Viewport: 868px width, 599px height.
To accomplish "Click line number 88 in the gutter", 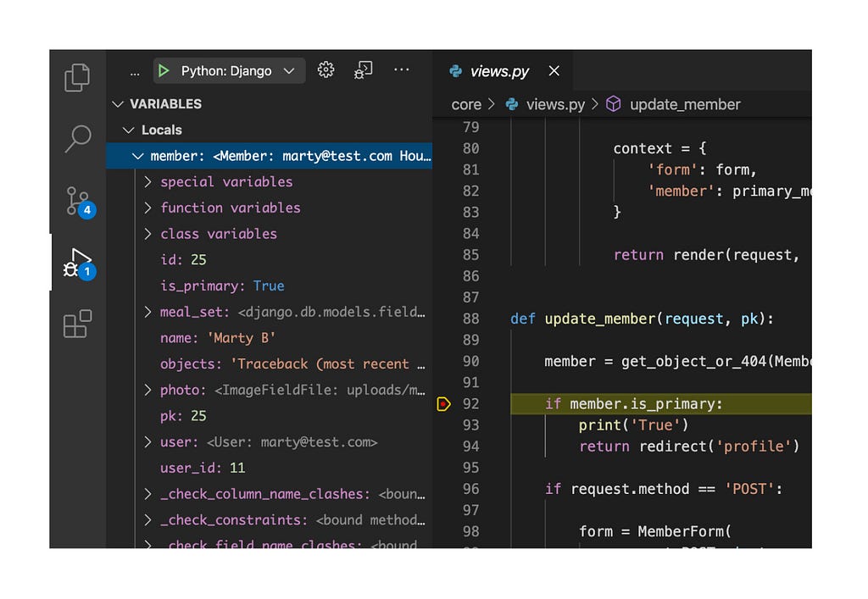I will click(470, 319).
